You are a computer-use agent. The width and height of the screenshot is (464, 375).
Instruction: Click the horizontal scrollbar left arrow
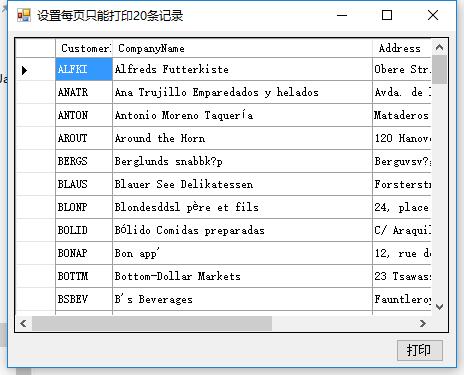(23, 323)
